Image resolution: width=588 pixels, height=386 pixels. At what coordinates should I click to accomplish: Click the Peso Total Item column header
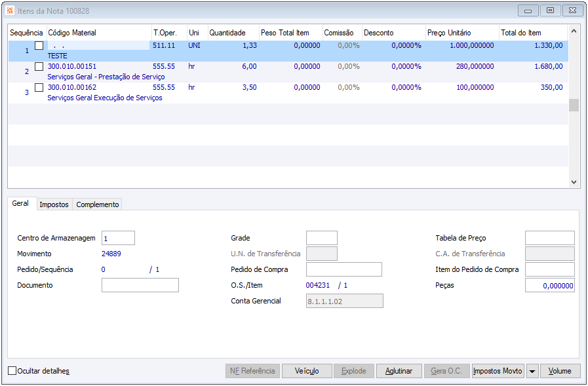pyautogui.click(x=291, y=33)
